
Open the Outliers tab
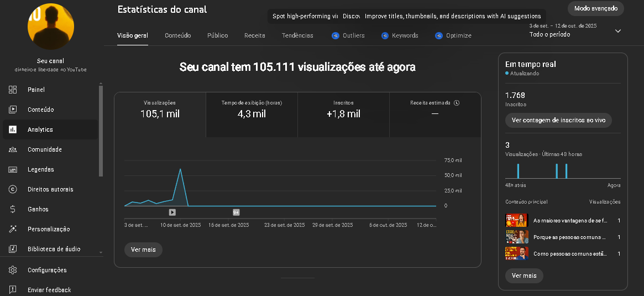click(x=348, y=36)
